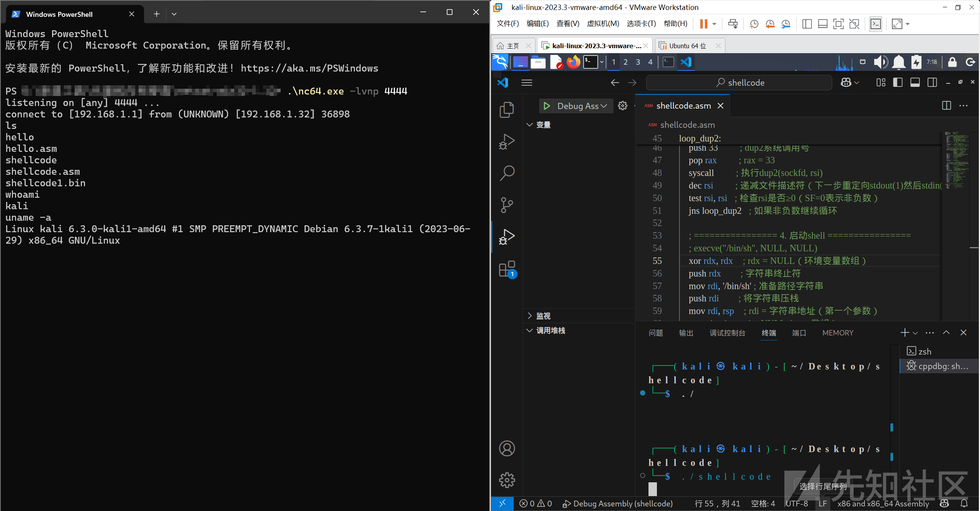Click the x86 and x86_64 Assembly language mode
This screenshot has width=980, height=511.
883,504
